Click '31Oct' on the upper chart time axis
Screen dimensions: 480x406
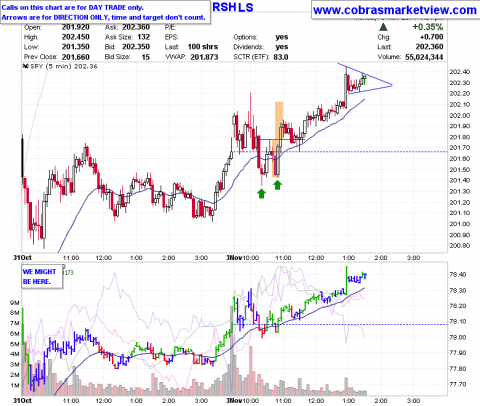coord(22,258)
